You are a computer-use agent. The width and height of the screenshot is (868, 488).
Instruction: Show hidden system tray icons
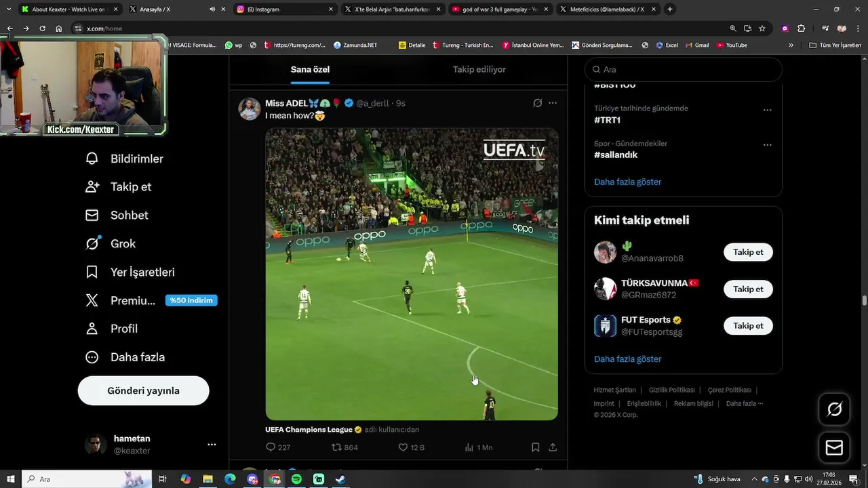pos(754,479)
